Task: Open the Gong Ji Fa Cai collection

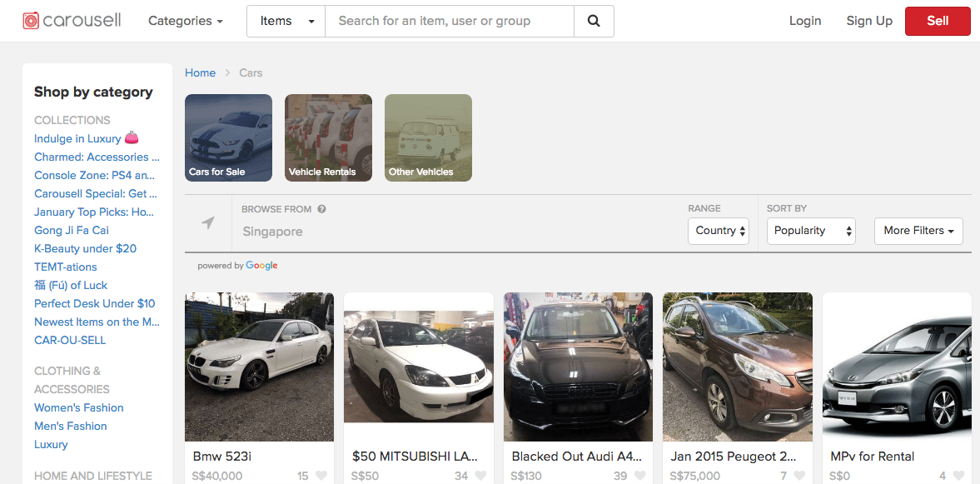Action: (x=72, y=230)
